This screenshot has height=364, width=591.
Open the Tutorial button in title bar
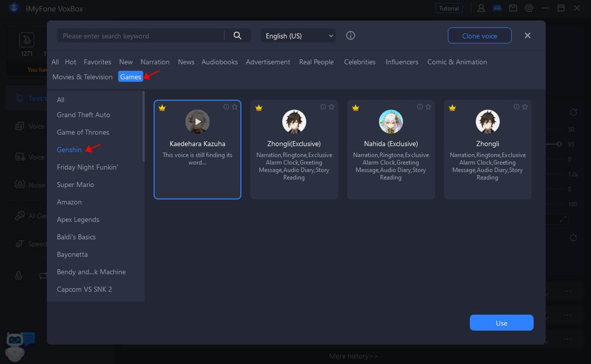coord(449,8)
